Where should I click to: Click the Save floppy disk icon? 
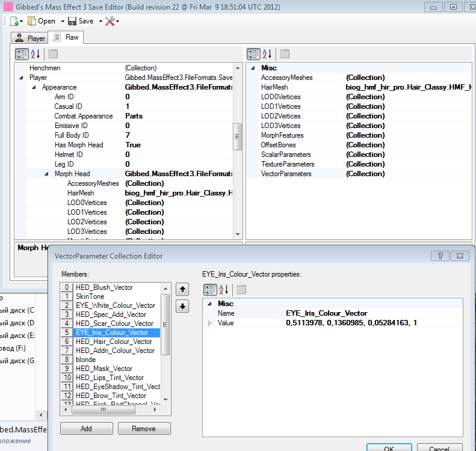72,21
